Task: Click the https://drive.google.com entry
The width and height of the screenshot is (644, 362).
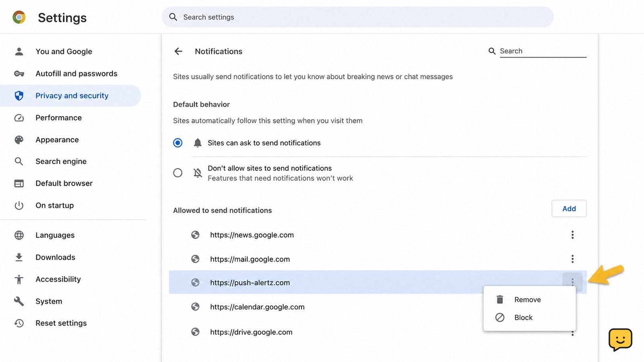Action: click(x=251, y=332)
